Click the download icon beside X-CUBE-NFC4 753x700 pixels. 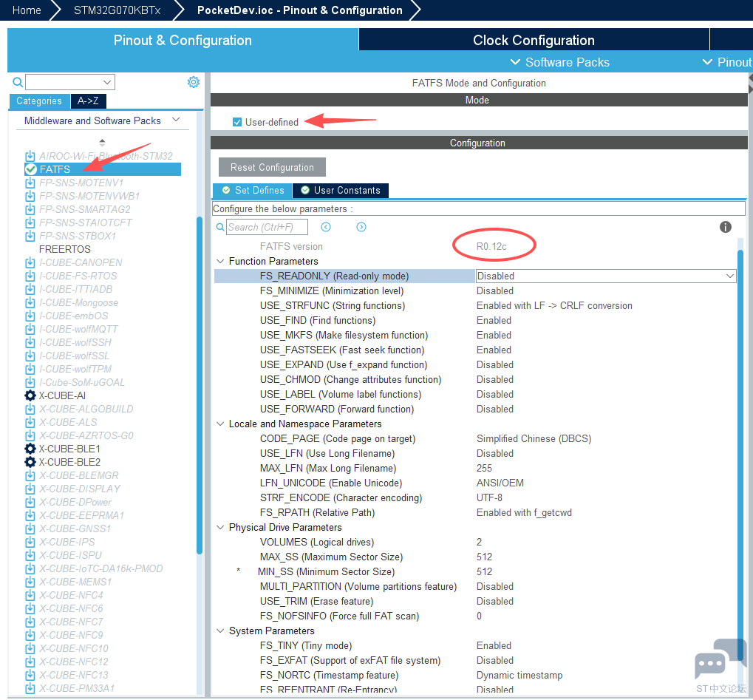(30, 595)
